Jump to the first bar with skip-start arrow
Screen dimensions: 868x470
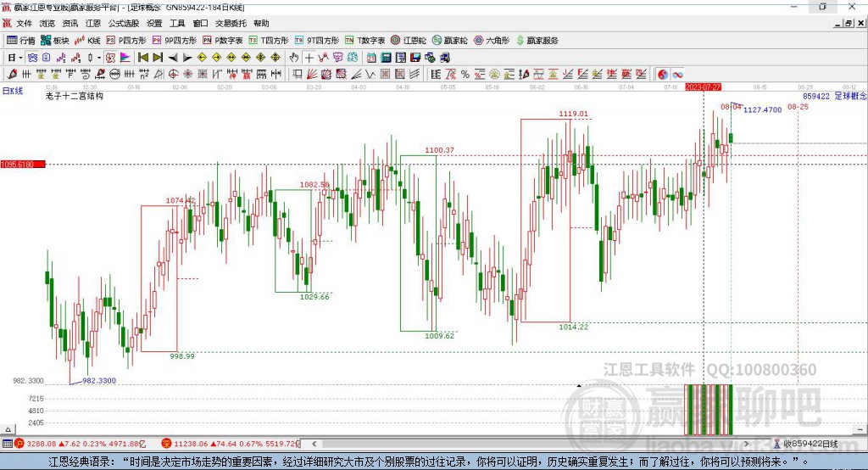pyautogui.click(x=142, y=58)
